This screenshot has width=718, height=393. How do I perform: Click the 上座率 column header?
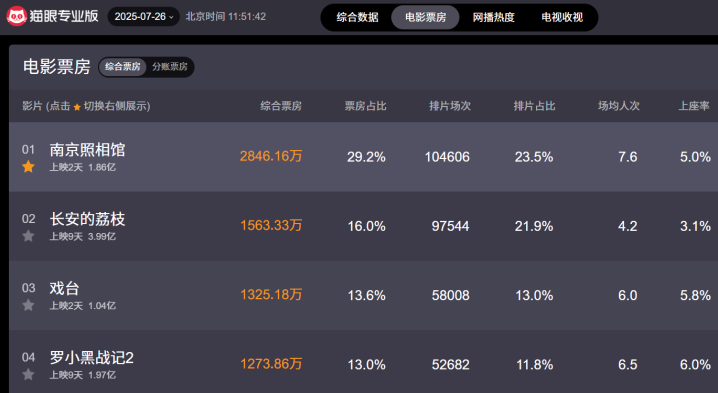[x=694, y=106]
